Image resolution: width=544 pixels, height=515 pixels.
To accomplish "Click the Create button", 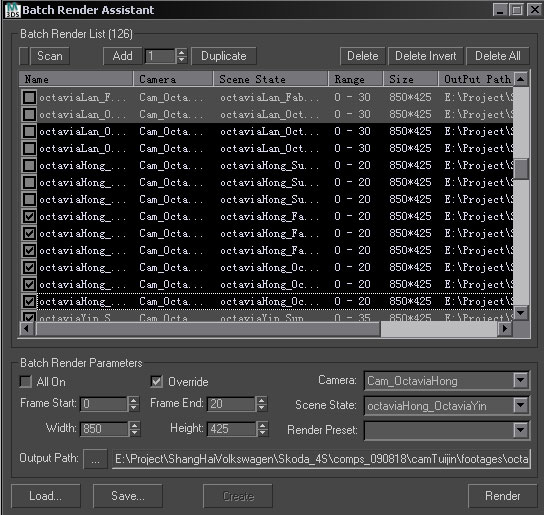I will pyautogui.click(x=238, y=496).
